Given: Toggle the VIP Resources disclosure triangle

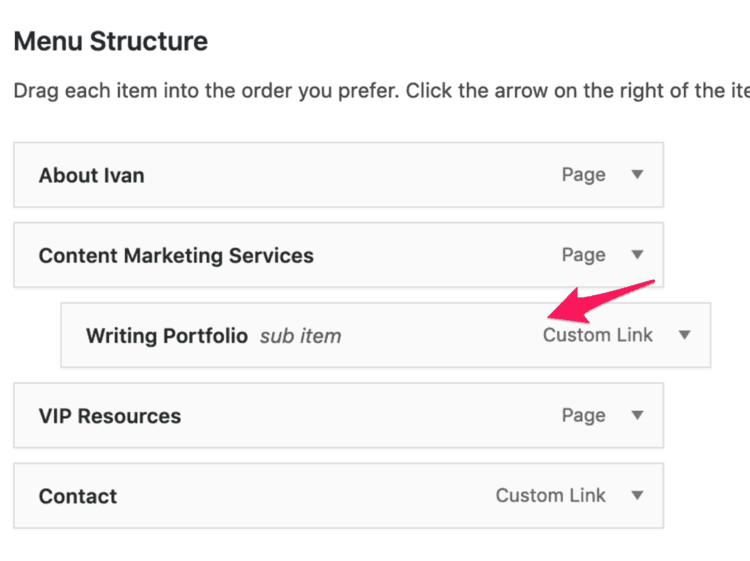Looking at the screenshot, I should coord(637,415).
